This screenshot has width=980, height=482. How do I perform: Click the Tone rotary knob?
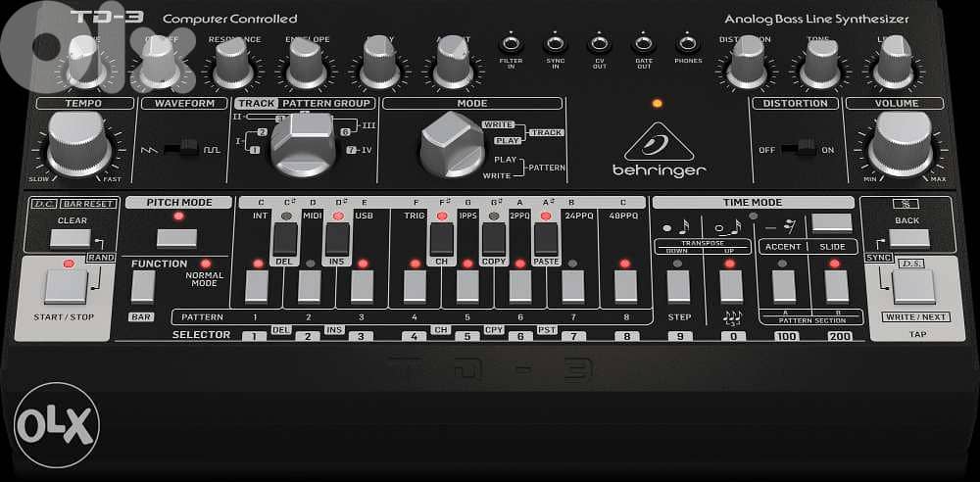[x=820, y=64]
